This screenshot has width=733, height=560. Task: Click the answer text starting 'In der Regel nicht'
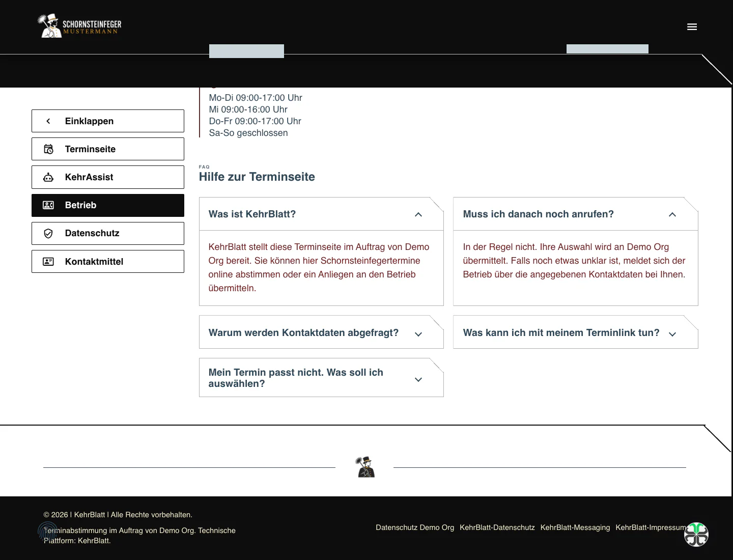pos(574,261)
